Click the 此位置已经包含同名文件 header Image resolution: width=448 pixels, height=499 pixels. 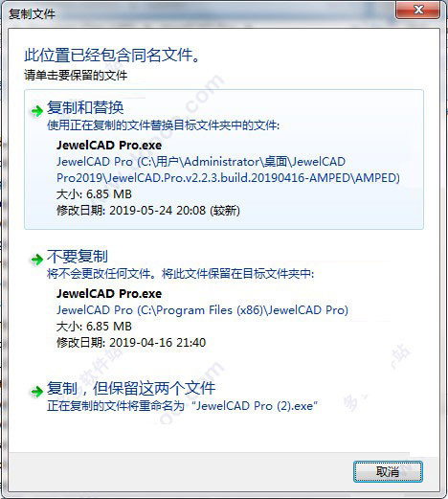point(112,55)
